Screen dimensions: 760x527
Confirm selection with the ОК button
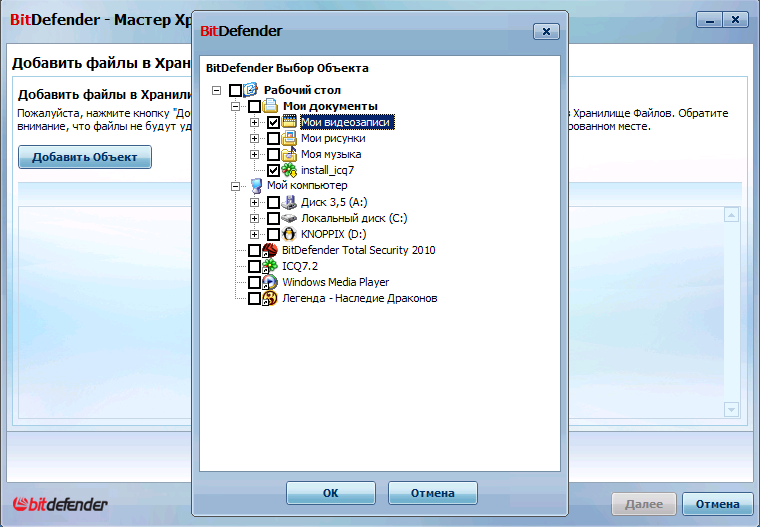(x=331, y=493)
